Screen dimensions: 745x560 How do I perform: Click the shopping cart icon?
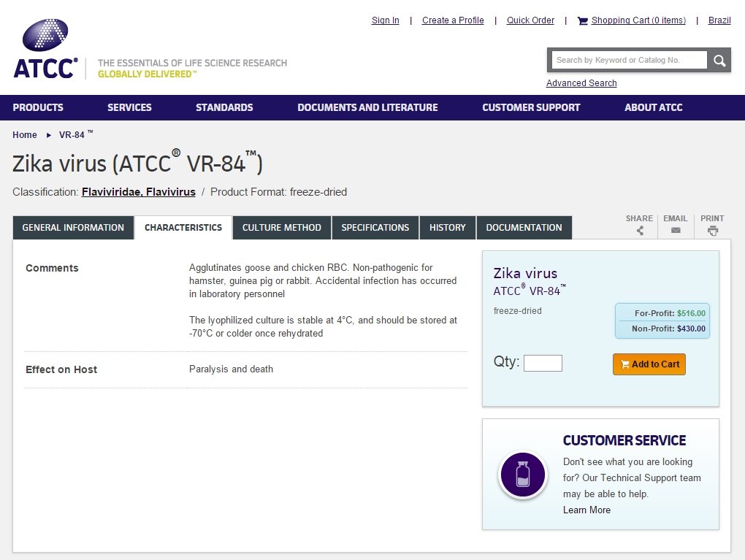point(583,20)
